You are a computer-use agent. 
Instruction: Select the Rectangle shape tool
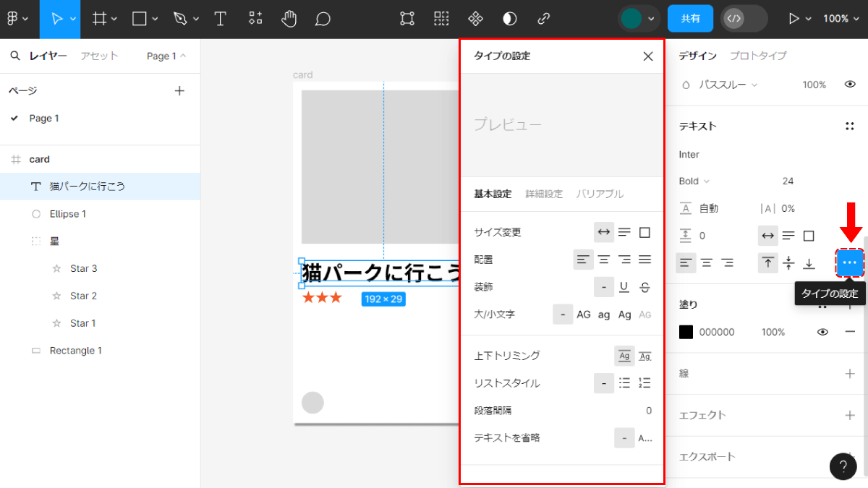click(x=140, y=19)
